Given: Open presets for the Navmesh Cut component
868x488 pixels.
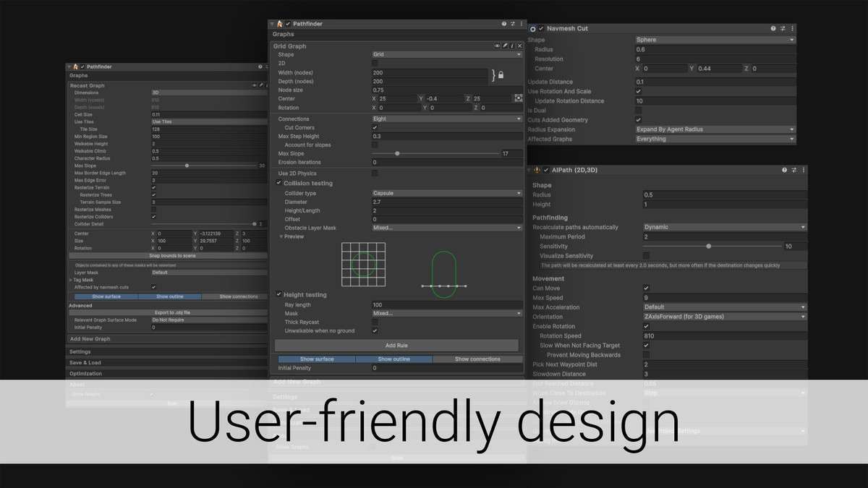Looking at the screenshot, I should [783, 28].
